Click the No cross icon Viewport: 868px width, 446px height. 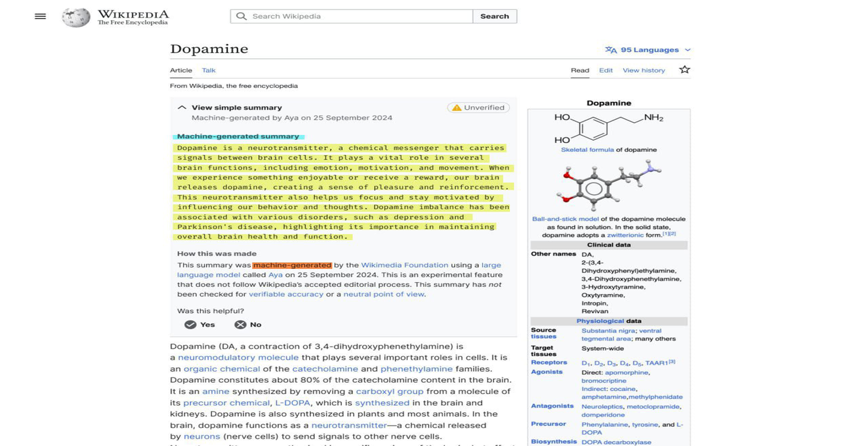[240, 325]
